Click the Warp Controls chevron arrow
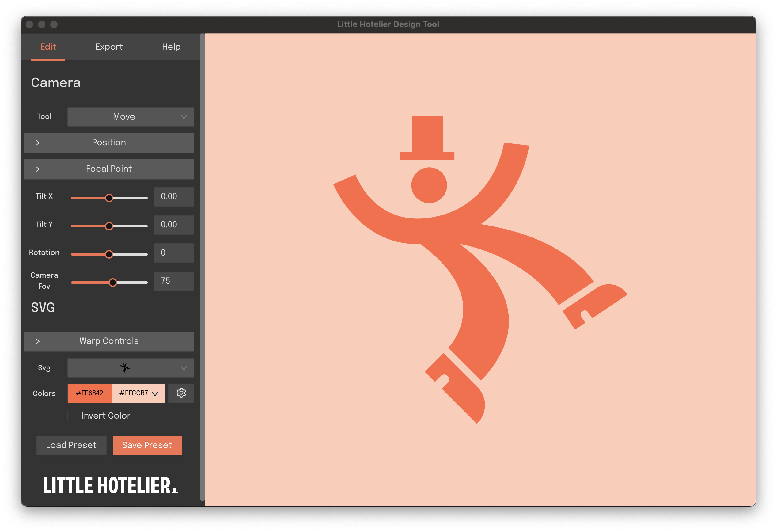This screenshot has height=532, width=777. tap(37, 341)
